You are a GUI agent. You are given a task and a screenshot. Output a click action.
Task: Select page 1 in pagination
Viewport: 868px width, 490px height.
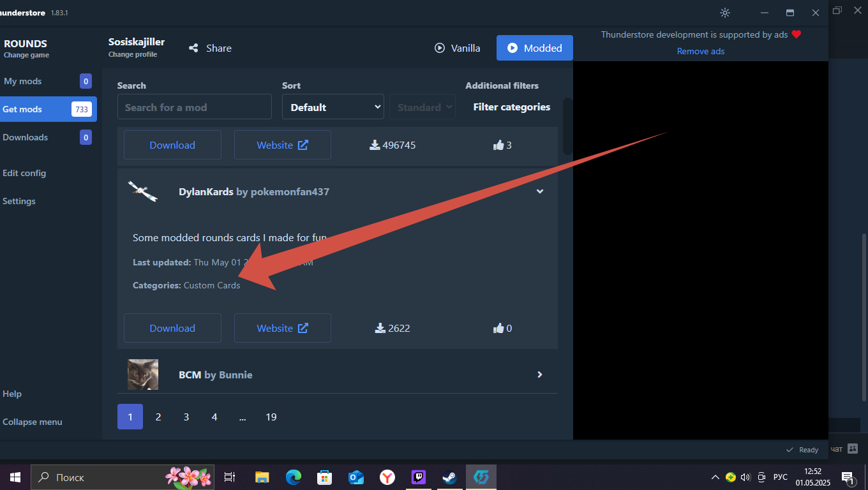pos(130,417)
